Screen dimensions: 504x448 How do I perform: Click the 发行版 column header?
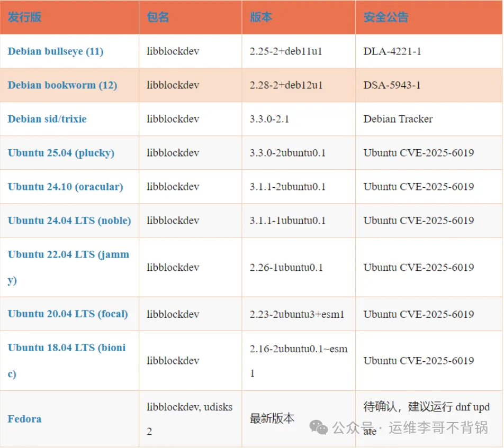point(24,17)
